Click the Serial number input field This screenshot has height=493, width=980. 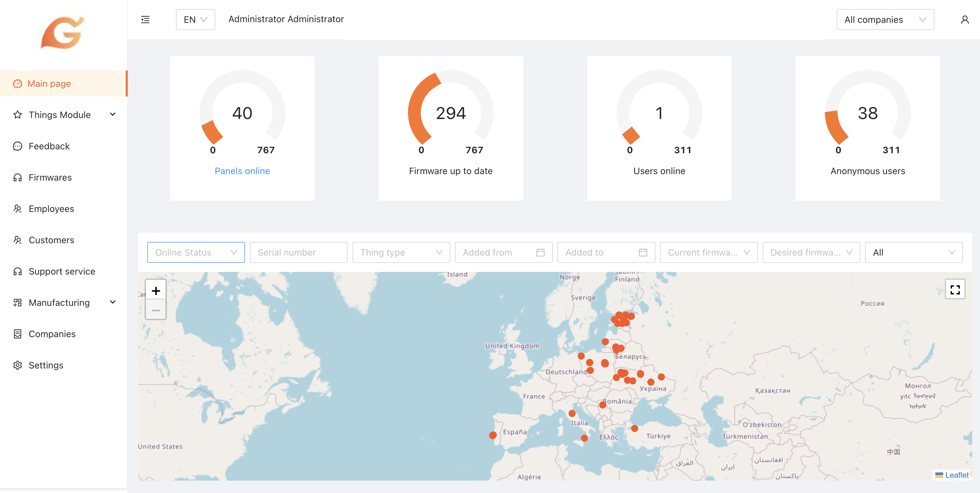coord(298,252)
